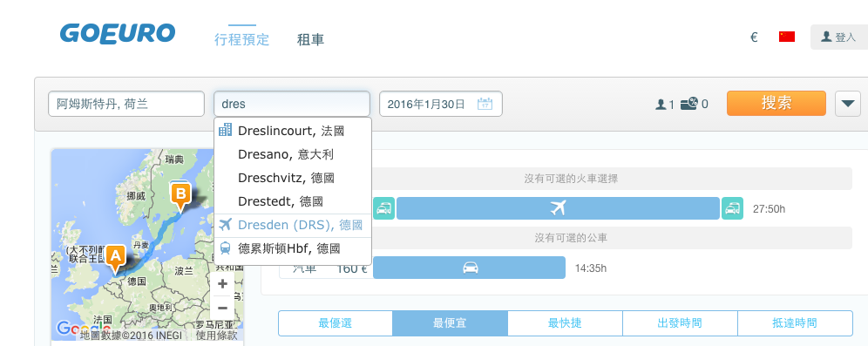Viewport: 868px width, 346px height.
Task: Click the car price 160 €
Action: [x=351, y=268]
